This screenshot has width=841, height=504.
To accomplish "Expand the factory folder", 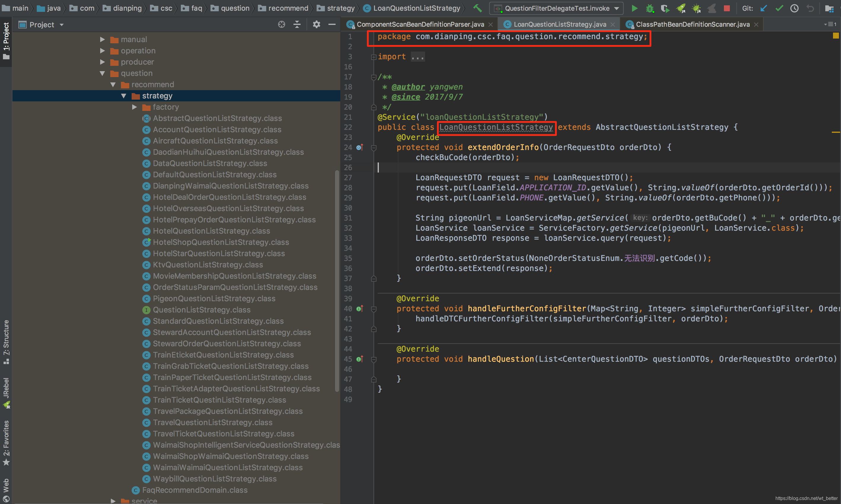I will pyautogui.click(x=135, y=107).
